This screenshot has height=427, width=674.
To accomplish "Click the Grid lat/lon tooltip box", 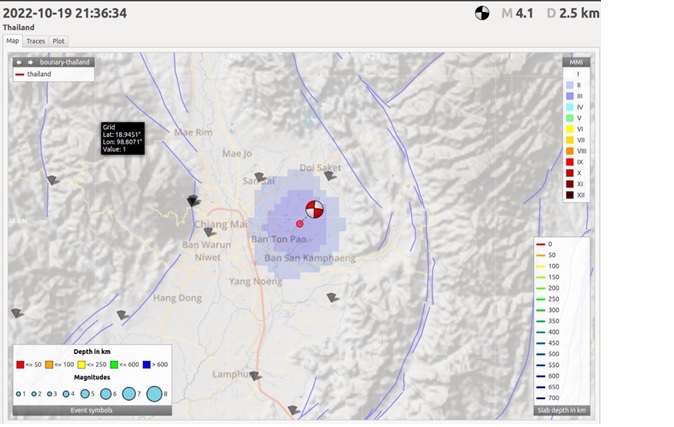I will [x=122, y=139].
